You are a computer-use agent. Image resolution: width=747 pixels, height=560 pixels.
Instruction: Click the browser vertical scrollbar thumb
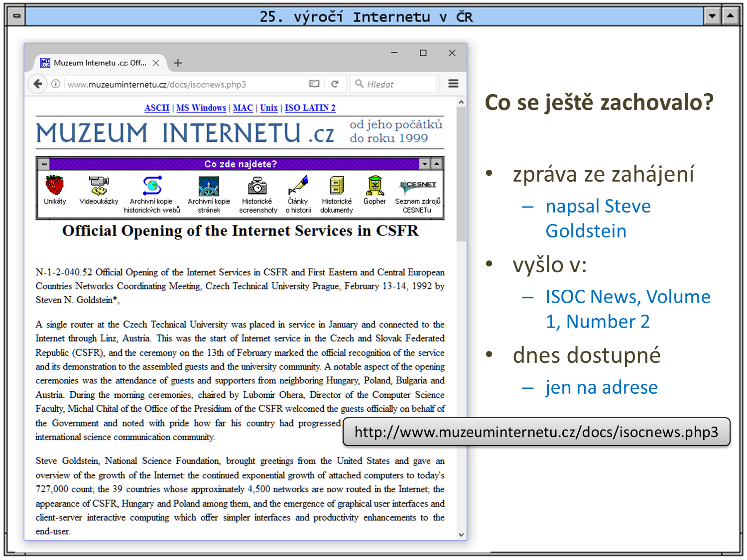pyautogui.click(x=461, y=174)
